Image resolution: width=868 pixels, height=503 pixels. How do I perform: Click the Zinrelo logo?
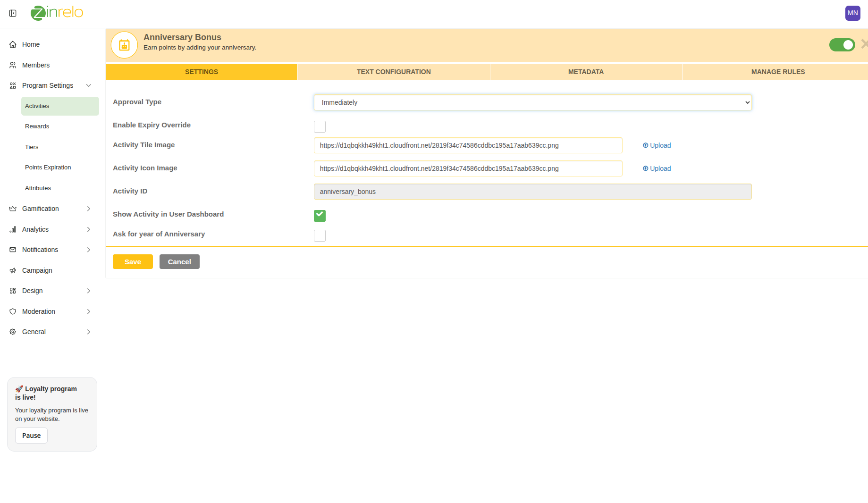tap(57, 13)
